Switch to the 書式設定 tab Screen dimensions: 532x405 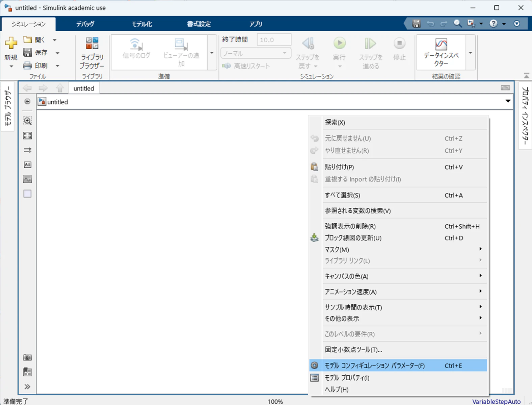point(199,24)
